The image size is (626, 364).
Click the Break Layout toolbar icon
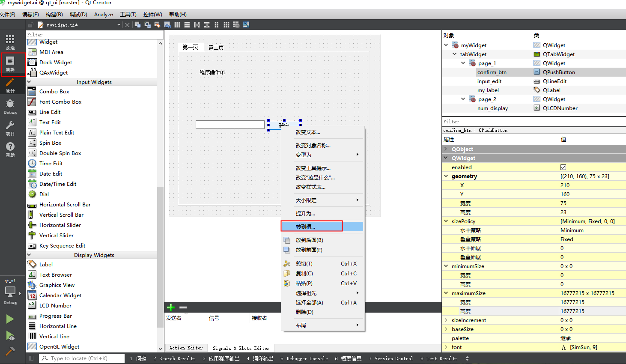click(x=236, y=25)
